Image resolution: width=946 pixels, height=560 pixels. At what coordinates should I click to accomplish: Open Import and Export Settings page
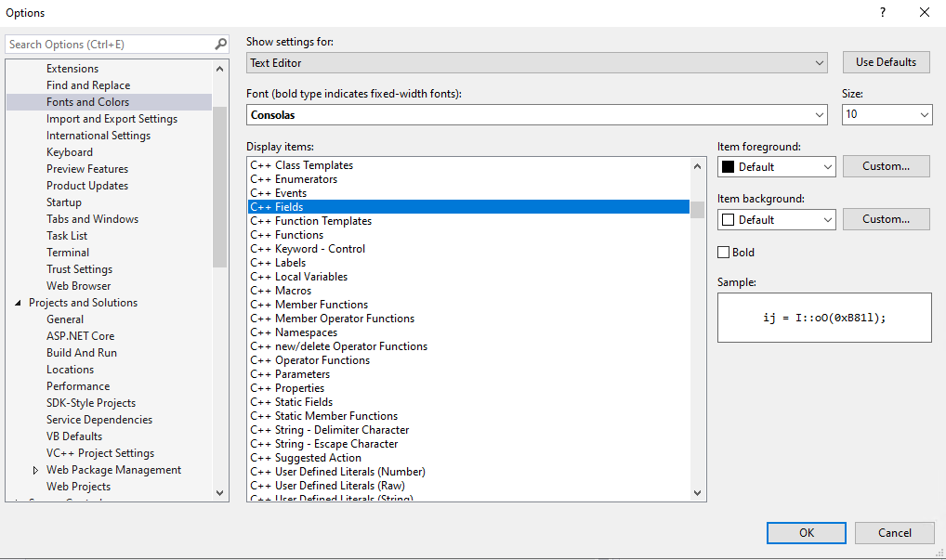coord(112,119)
